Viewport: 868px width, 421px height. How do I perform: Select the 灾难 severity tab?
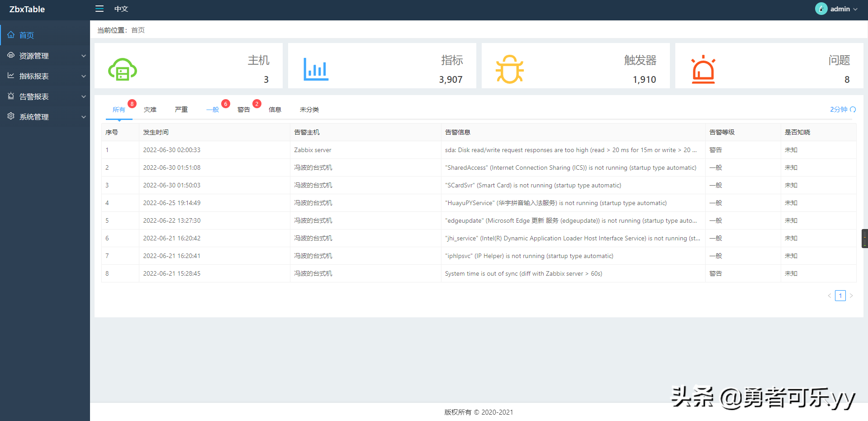150,109
